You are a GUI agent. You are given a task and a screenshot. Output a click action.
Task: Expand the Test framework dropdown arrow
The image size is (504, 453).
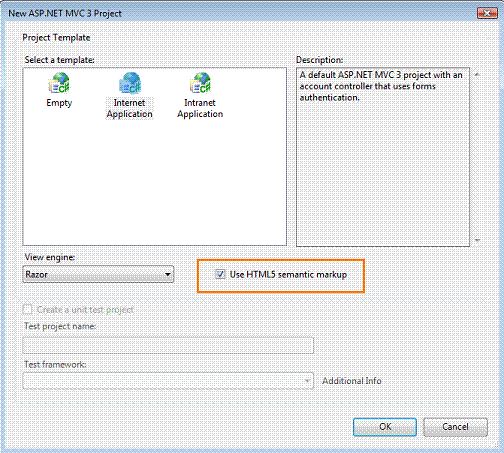coord(307,381)
